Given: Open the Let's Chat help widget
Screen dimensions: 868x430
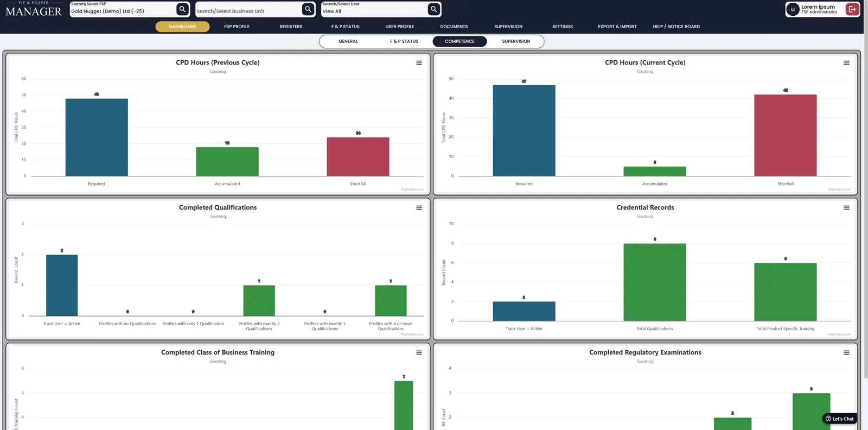Looking at the screenshot, I should click(839, 419).
